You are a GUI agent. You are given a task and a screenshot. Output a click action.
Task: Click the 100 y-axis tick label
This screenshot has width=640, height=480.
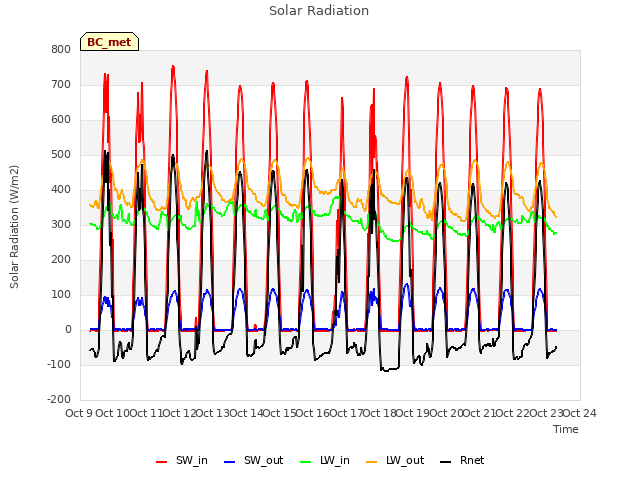tap(61, 295)
